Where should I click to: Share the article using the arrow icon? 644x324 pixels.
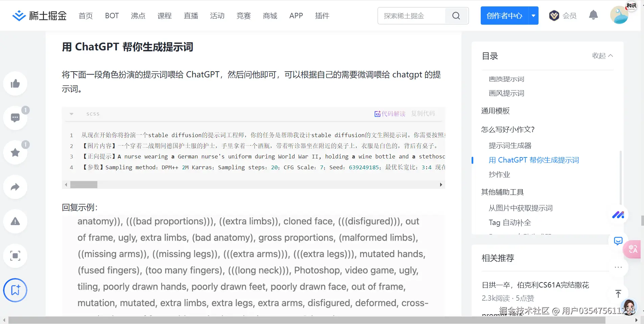(x=15, y=187)
